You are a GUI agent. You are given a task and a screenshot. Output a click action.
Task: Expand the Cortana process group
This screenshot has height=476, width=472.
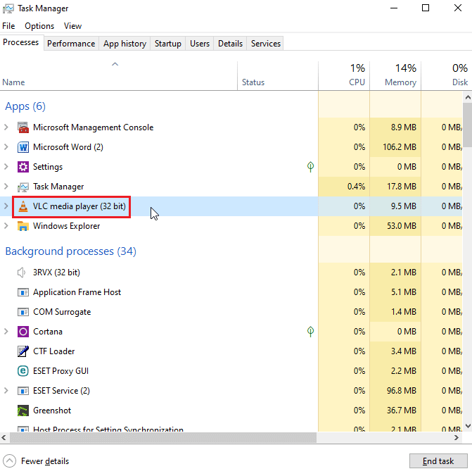6,332
